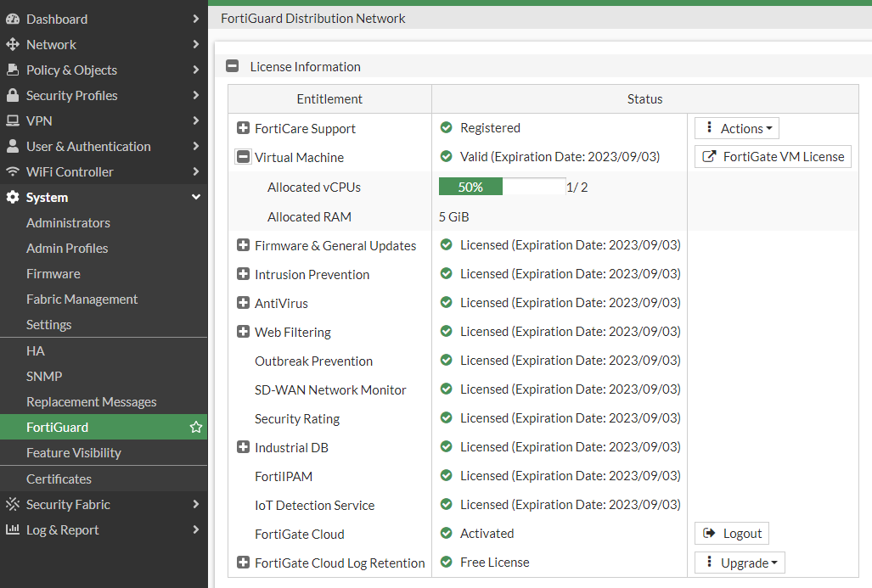Click green check icon for Virtual Machine status
872x588 pixels.
pyautogui.click(x=446, y=157)
